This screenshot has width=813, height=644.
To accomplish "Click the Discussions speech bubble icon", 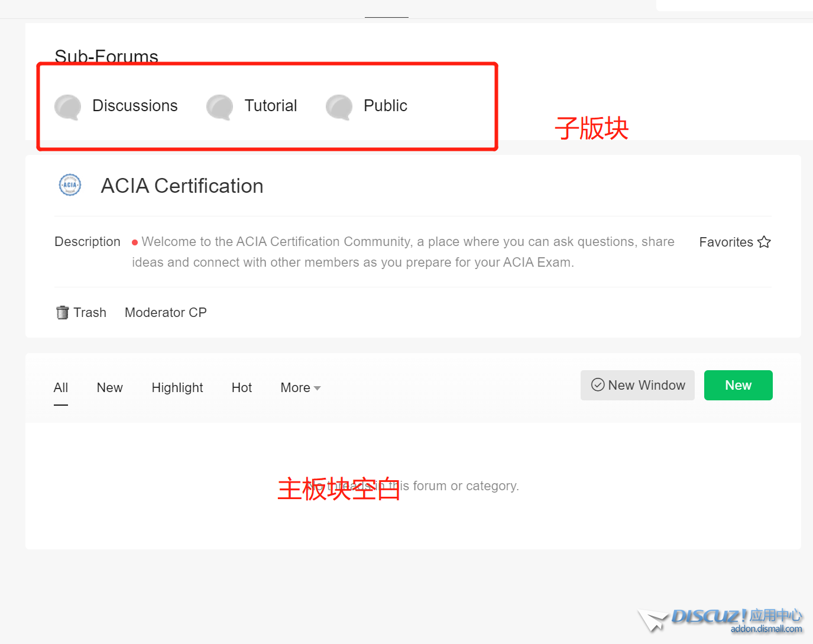I will coord(68,107).
